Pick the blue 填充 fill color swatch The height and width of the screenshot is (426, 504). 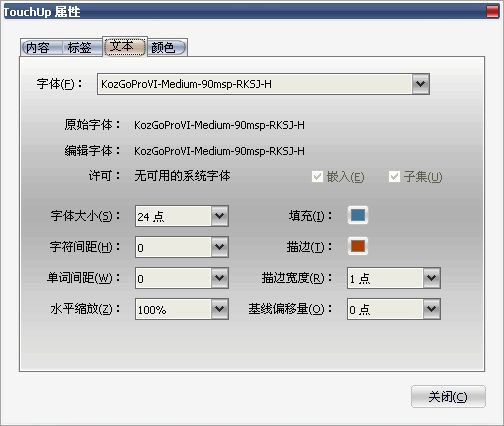pyautogui.click(x=358, y=215)
